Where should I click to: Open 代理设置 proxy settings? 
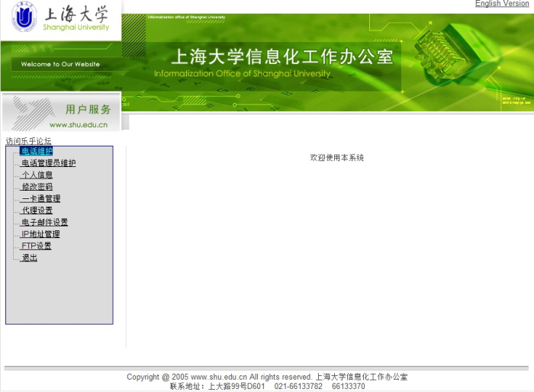pyautogui.click(x=37, y=210)
